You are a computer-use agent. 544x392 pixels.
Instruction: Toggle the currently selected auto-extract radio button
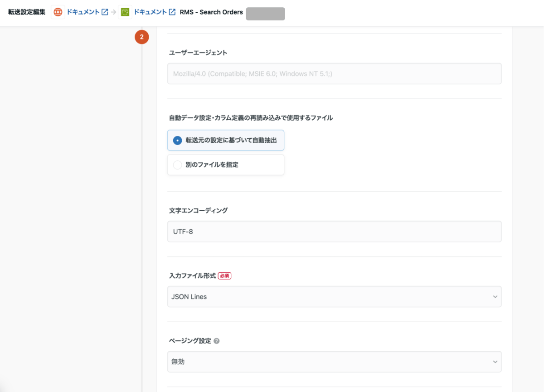(x=176, y=140)
